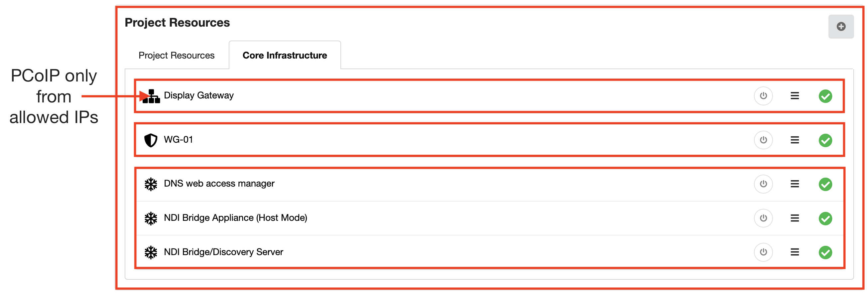Select the Core Infrastructure tab
Viewport: 868px width, 294px height.
point(284,55)
